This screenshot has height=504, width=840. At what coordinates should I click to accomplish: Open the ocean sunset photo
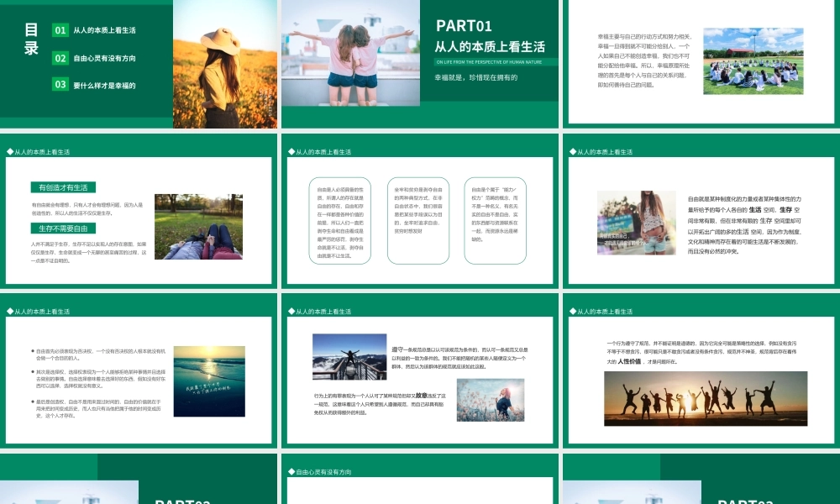click(209, 381)
